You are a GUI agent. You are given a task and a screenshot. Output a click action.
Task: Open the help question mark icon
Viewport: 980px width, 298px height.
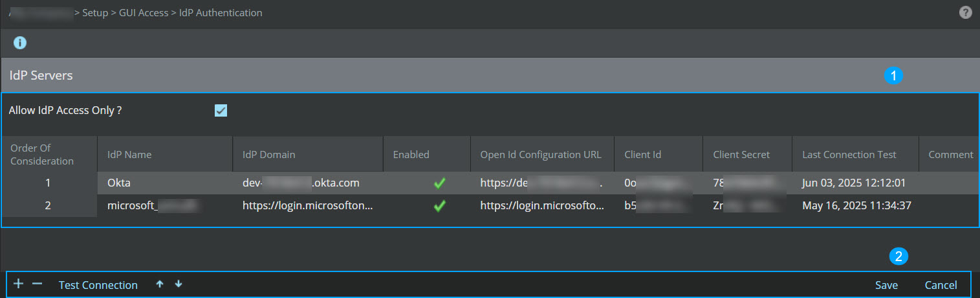click(x=965, y=12)
